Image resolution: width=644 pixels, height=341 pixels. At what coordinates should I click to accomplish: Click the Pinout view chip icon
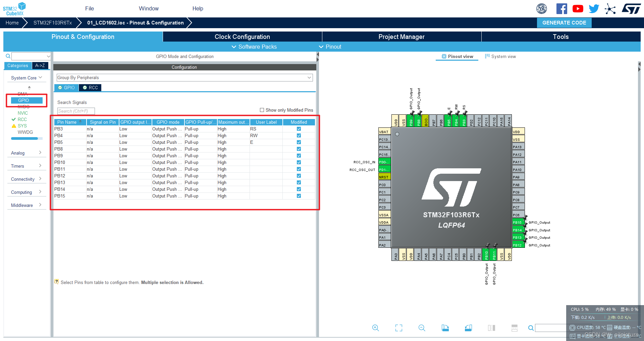444,56
